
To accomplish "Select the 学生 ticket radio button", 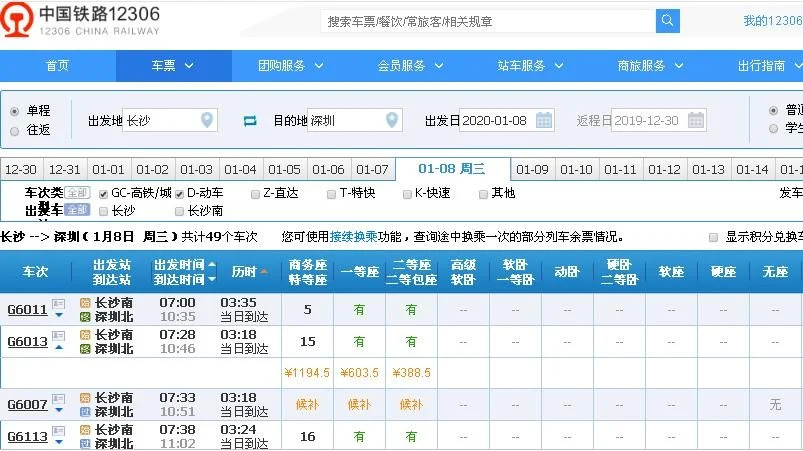I will point(773,128).
